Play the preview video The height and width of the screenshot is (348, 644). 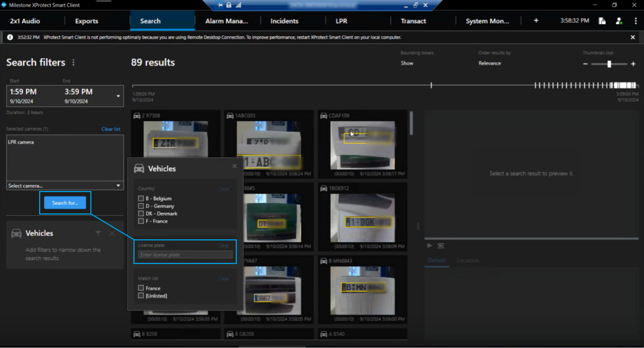(x=429, y=246)
